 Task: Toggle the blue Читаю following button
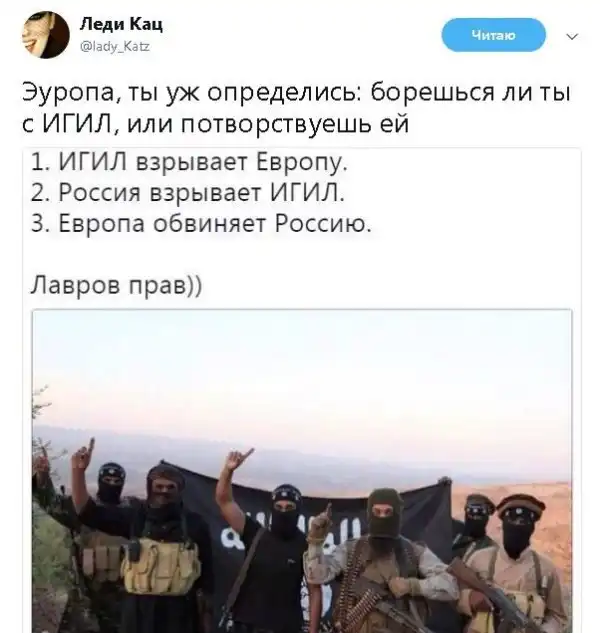click(x=493, y=35)
